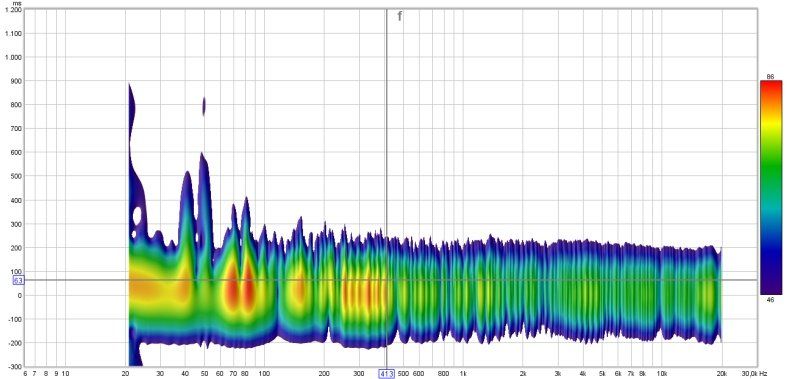Click the 1k tick on frequency axis
Viewport: 800px width, 379px height.
[x=463, y=374]
